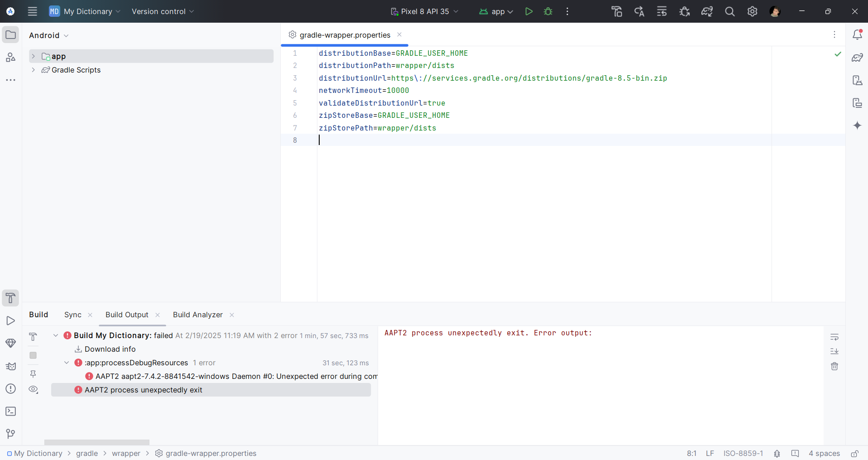Open Resource Manager icon in left sidebar
Viewport: 868px width, 460px height.
click(x=10, y=58)
